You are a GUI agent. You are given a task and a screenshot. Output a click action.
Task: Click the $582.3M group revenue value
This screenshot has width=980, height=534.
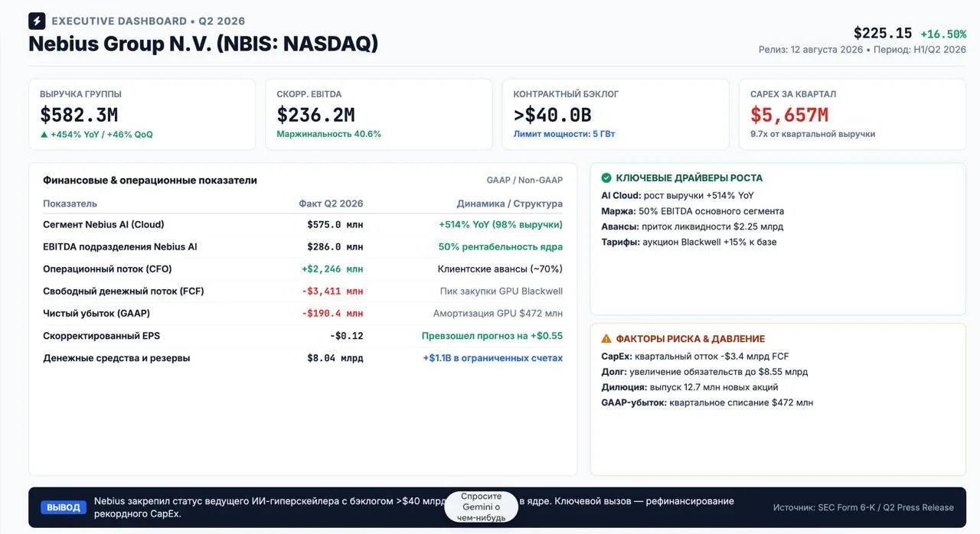(79, 115)
